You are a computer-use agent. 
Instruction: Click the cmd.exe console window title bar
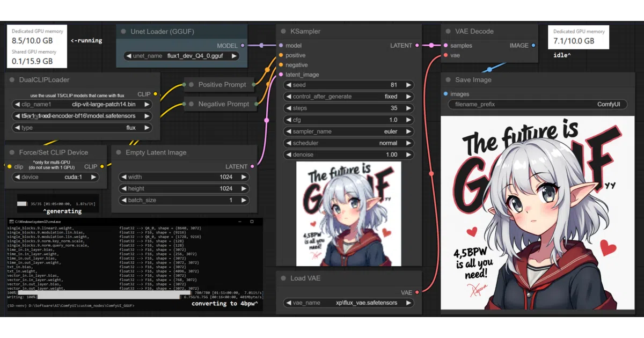tap(134, 221)
